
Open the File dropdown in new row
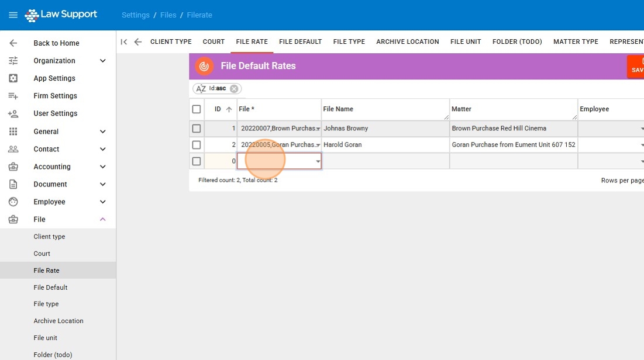(x=318, y=161)
